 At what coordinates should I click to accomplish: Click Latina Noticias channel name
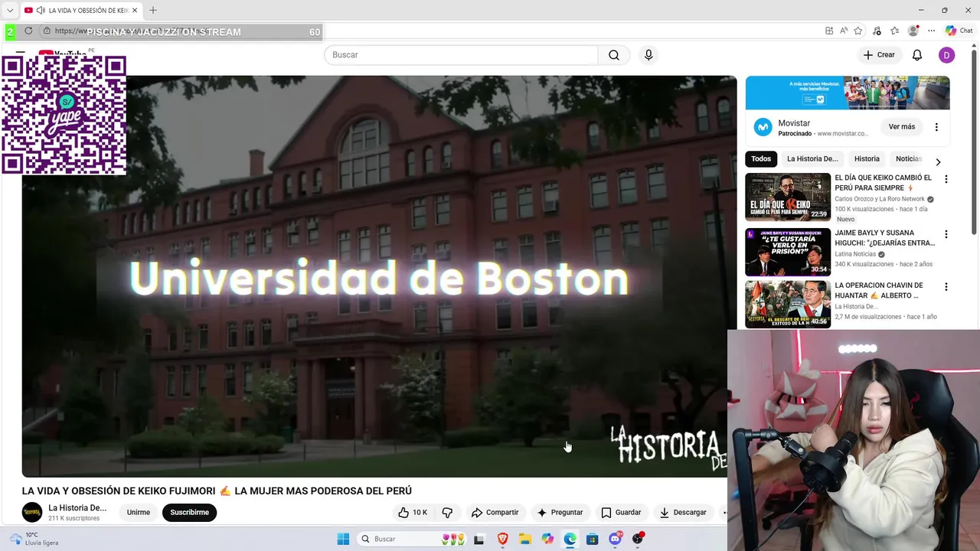[855, 254]
